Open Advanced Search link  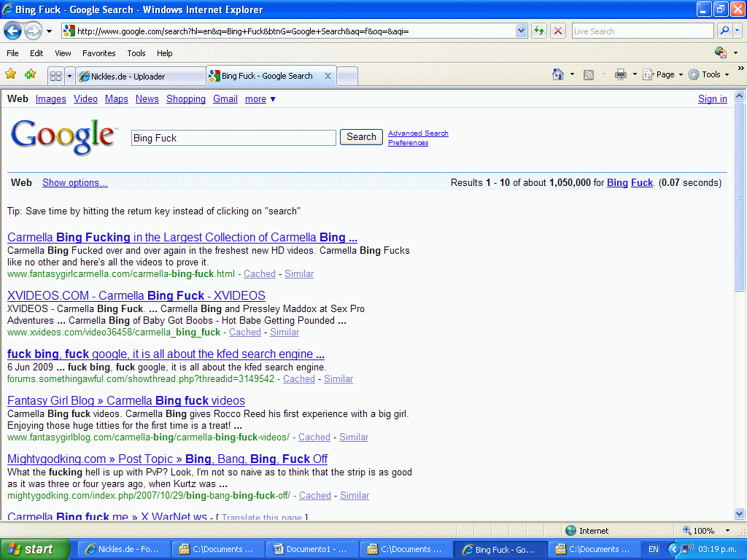coord(418,133)
